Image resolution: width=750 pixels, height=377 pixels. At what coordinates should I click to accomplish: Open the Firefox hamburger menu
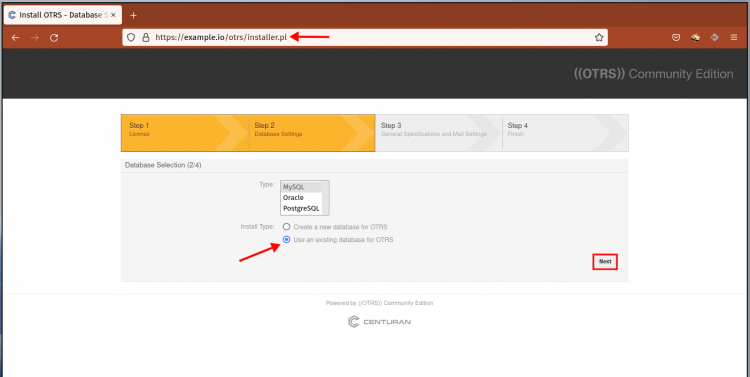click(x=734, y=38)
